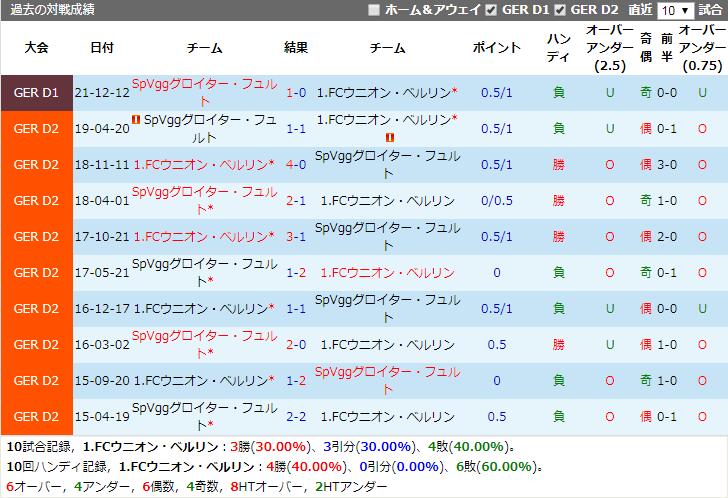Image resolution: width=728 pixels, height=498 pixels.
Task: Click the 過去の対戦成績 panel title
Action: pos(52,10)
